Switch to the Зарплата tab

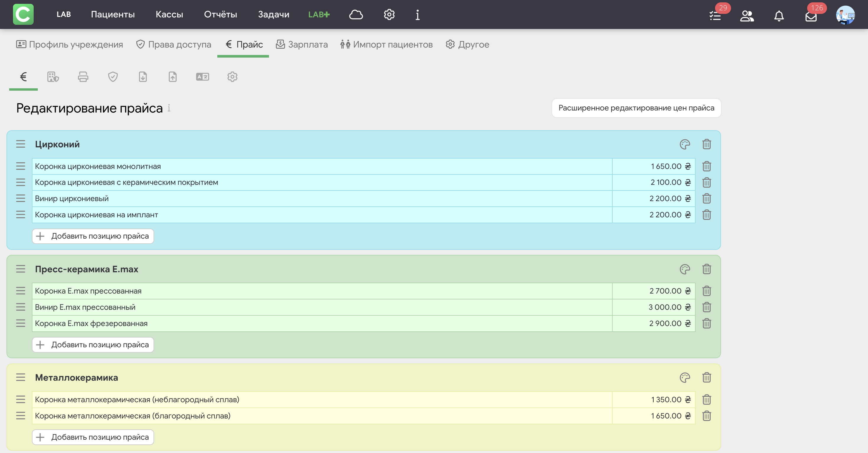[301, 45]
